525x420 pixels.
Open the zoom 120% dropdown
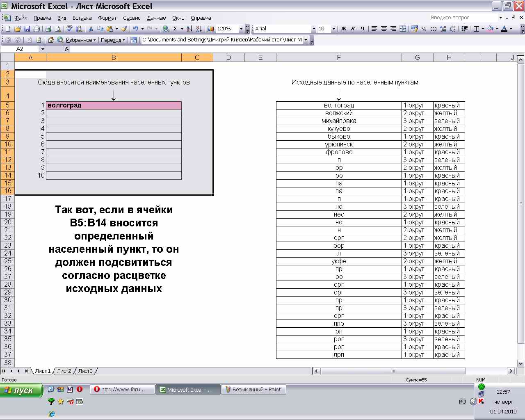tap(240, 29)
